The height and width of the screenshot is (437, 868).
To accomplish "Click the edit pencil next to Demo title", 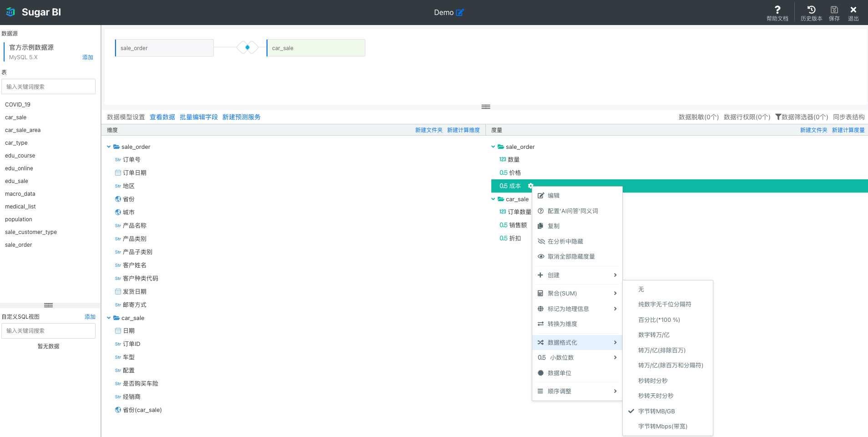I will click(460, 13).
